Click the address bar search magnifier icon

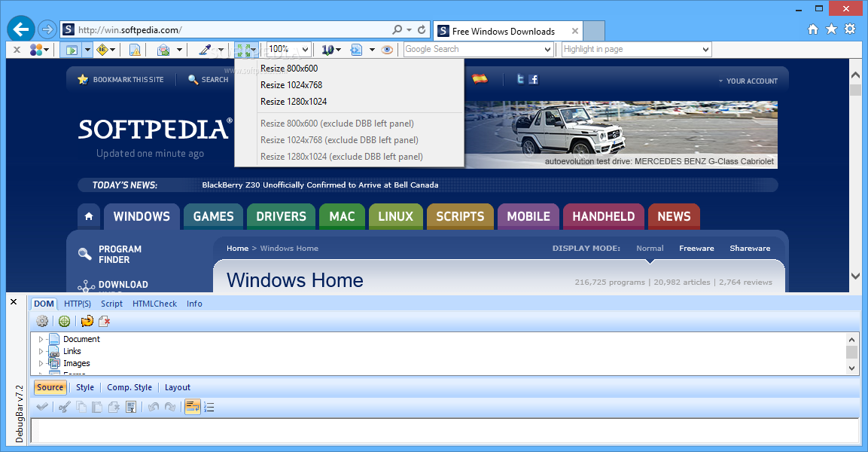397,29
